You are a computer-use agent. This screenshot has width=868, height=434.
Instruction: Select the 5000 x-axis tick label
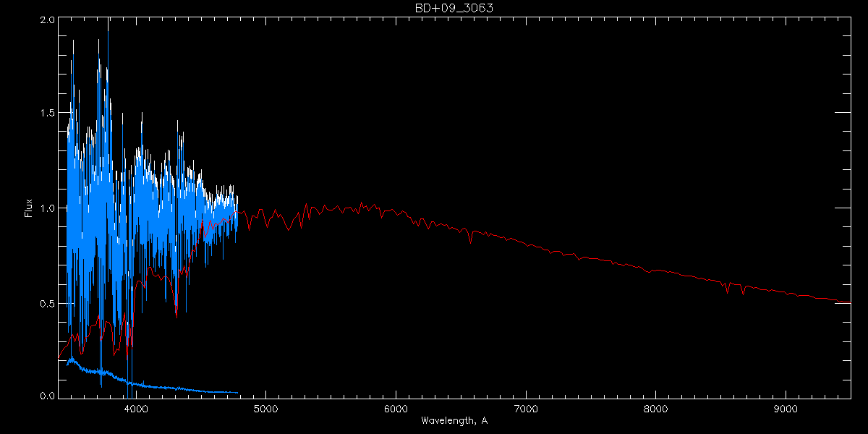click(x=265, y=408)
